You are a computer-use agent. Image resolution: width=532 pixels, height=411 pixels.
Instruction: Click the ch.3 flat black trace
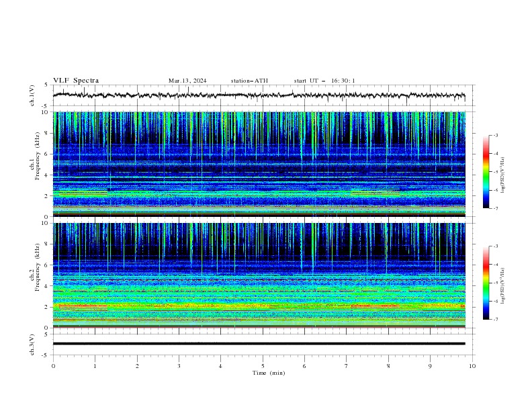click(x=259, y=344)
